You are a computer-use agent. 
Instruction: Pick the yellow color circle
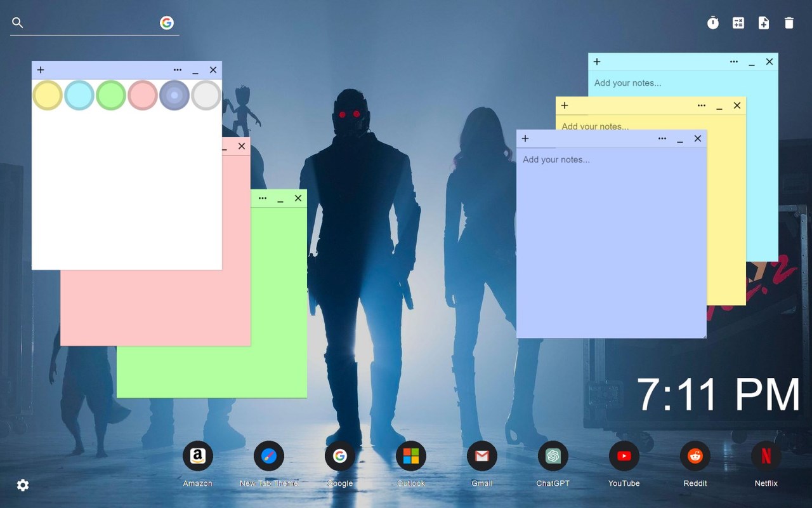48,95
